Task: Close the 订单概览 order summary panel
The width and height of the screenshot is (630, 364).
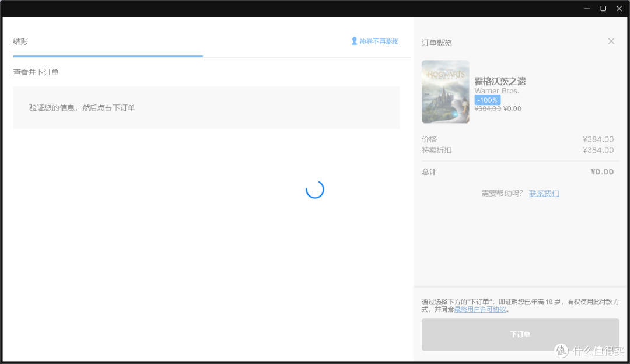Action: [611, 41]
